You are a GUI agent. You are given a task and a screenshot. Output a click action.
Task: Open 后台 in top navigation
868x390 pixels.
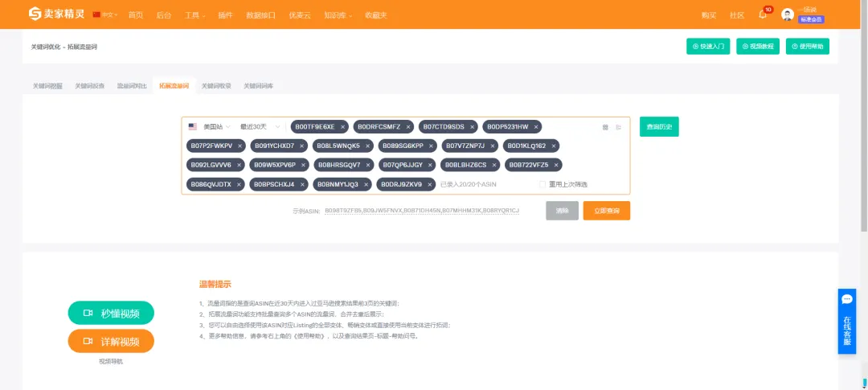point(164,15)
